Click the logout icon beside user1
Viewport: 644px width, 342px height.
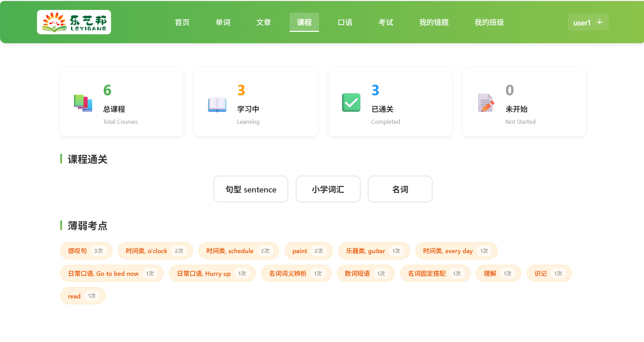coord(599,22)
